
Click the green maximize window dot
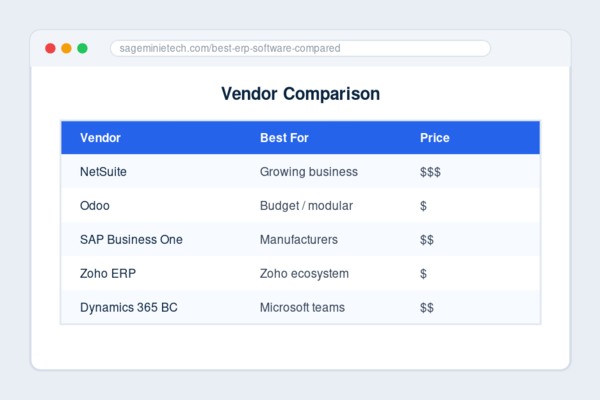point(82,48)
